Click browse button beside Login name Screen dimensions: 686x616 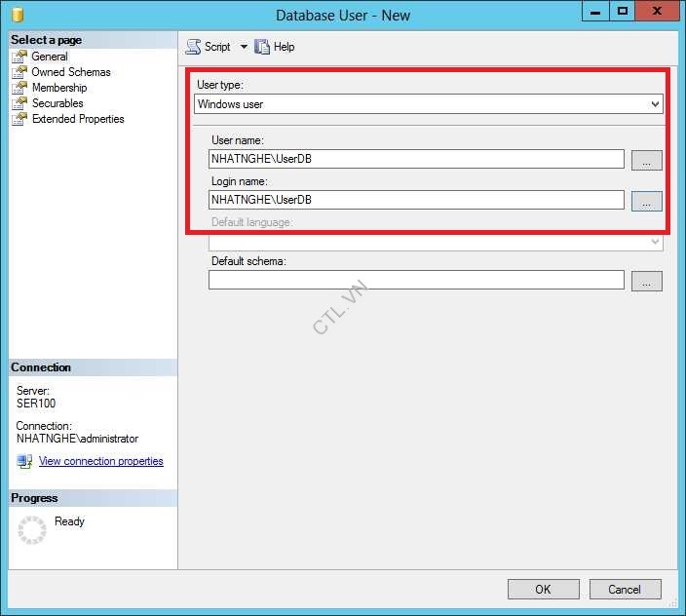(647, 201)
